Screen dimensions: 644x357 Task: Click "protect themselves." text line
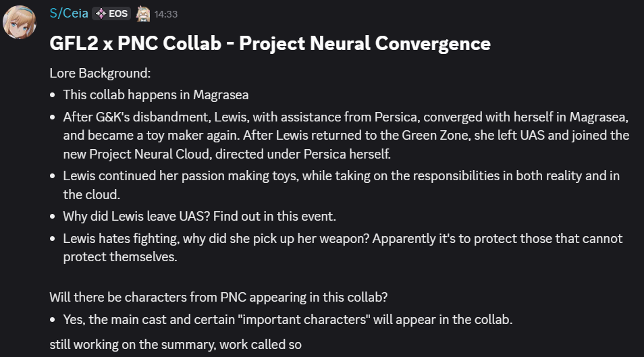118,256
